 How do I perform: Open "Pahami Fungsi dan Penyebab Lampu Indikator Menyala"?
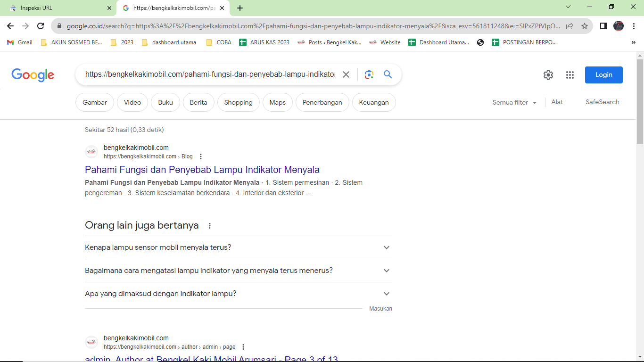[202, 170]
